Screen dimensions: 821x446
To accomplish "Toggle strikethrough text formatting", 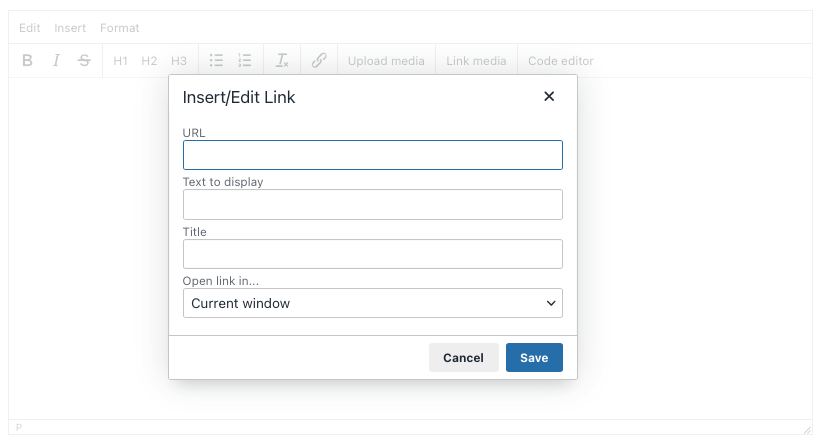I will (x=84, y=61).
